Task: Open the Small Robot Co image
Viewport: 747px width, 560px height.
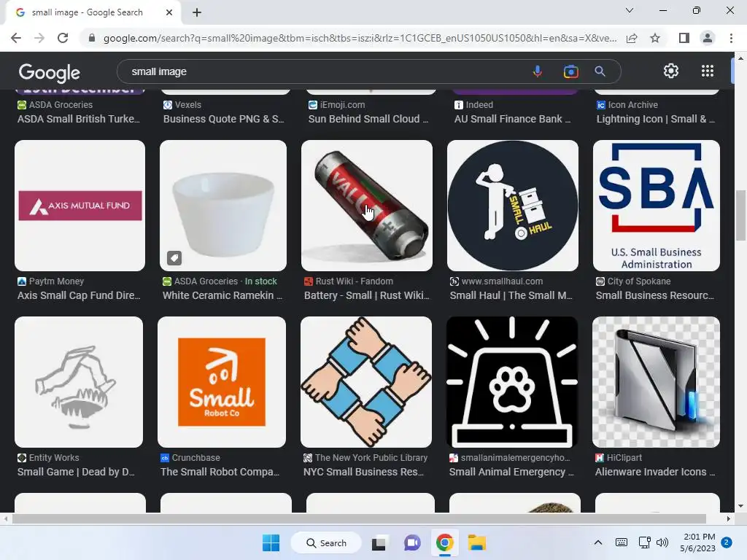Action: (x=222, y=382)
